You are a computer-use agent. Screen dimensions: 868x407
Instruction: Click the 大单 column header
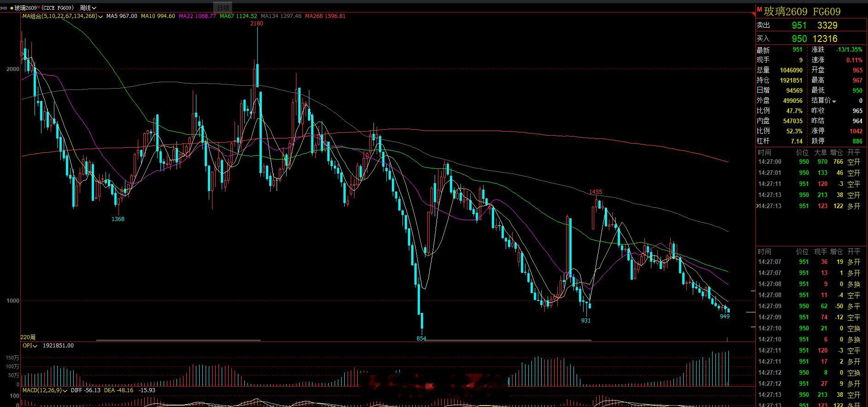(821, 152)
